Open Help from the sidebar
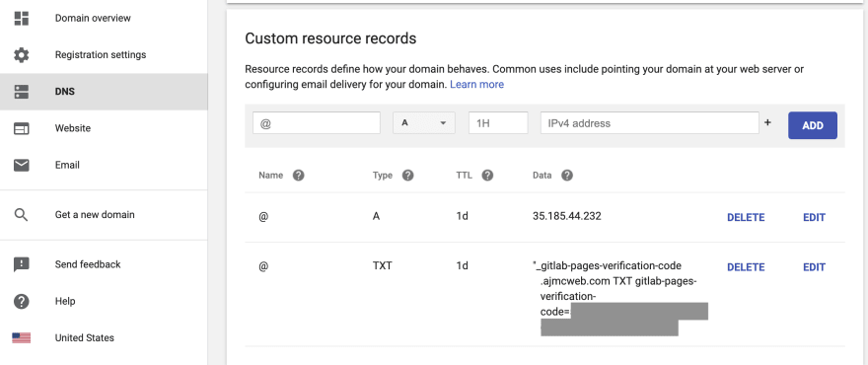The width and height of the screenshot is (868, 365). tap(105, 301)
